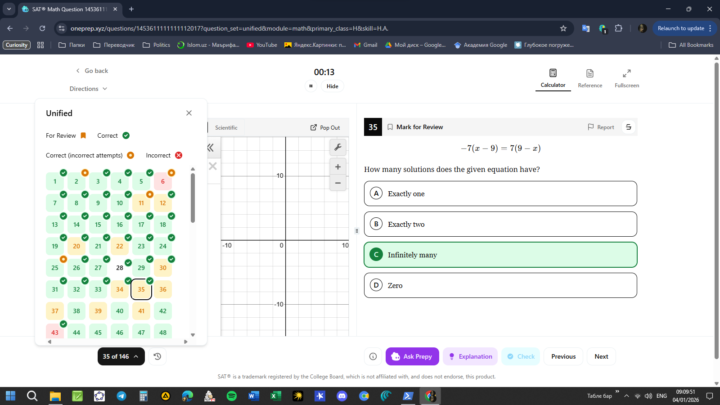
Task: Show the Explanation
Action: tap(470, 356)
